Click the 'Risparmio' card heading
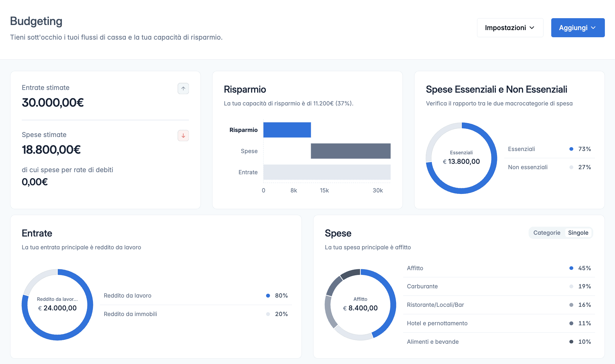 point(245,89)
